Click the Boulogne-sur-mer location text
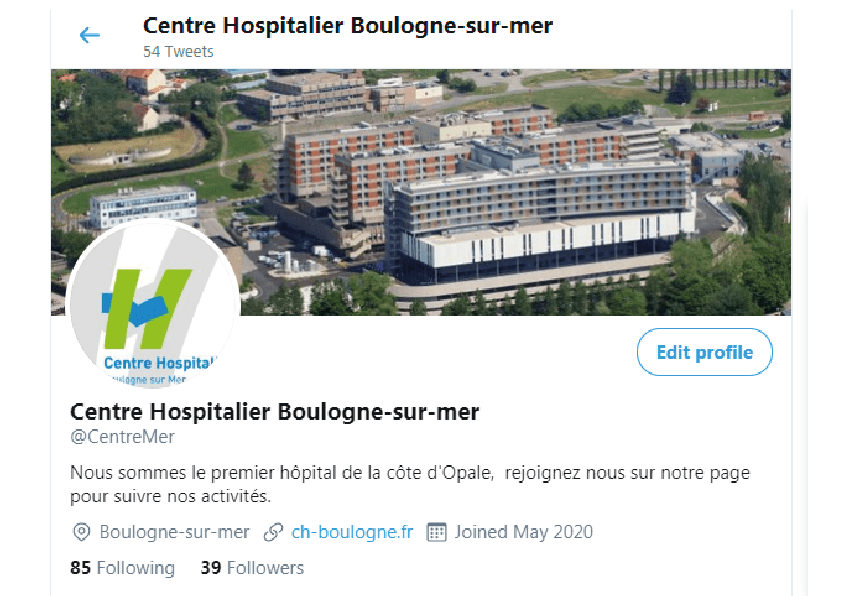 pyautogui.click(x=175, y=532)
